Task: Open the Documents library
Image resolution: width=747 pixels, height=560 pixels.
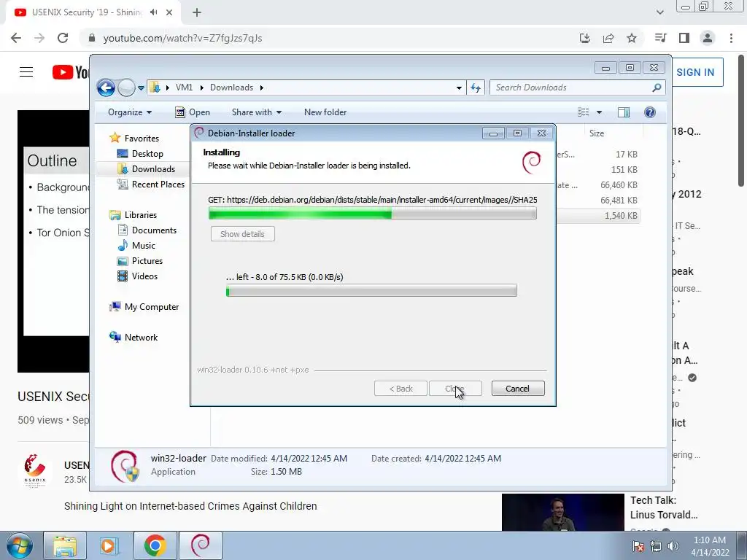Action: tap(154, 230)
